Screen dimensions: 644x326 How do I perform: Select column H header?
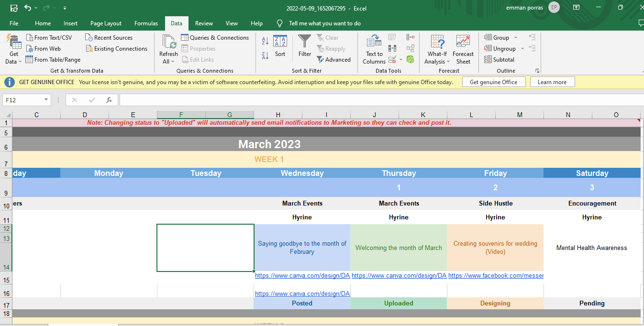coord(278,115)
